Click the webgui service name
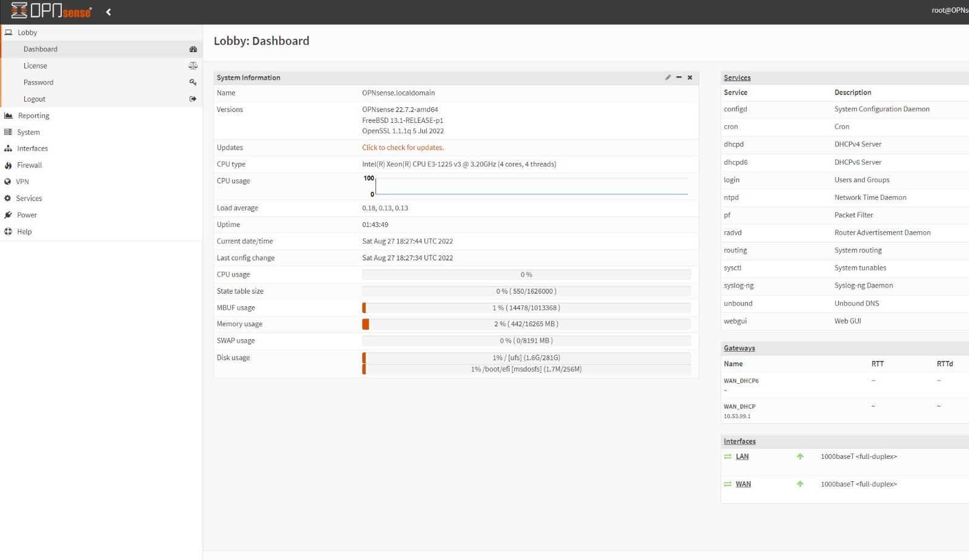Image resolution: width=969 pixels, height=560 pixels. (x=735, y=321)
